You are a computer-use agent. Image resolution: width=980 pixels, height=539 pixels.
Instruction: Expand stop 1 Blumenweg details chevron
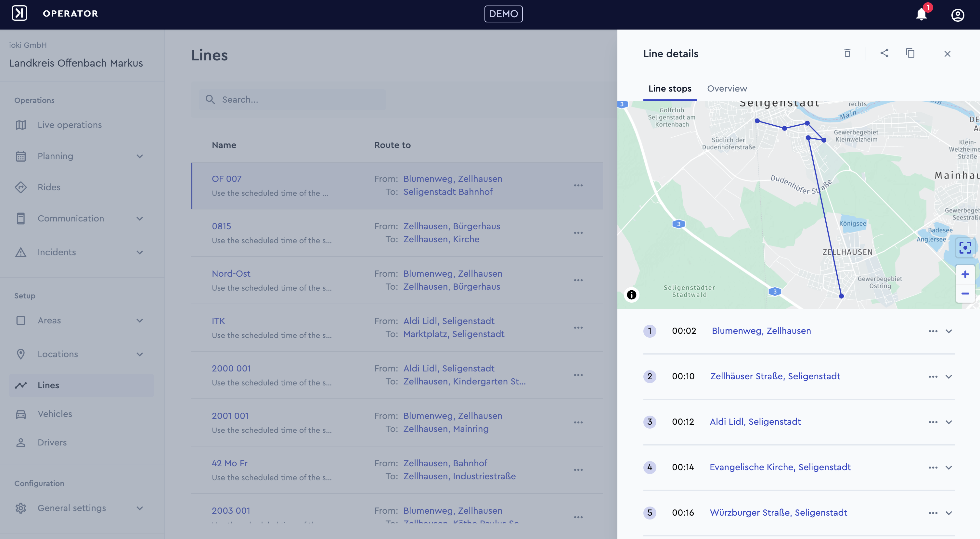pyautogui.click(x=949, y=331)
